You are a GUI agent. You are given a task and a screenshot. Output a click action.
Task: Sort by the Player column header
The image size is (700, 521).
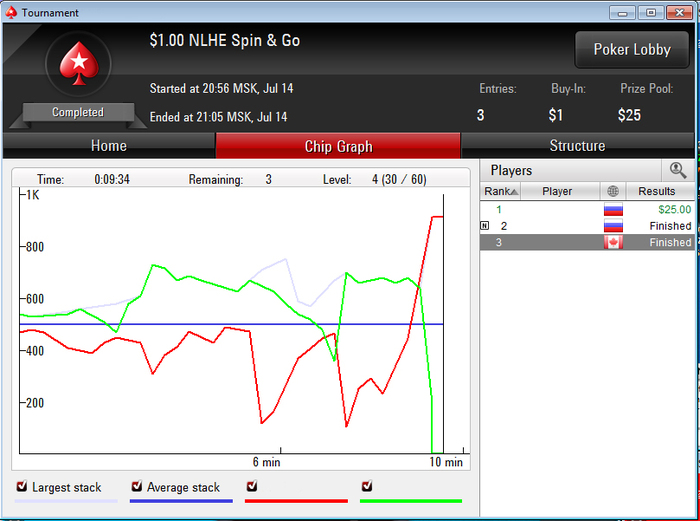tap(560, 191)
